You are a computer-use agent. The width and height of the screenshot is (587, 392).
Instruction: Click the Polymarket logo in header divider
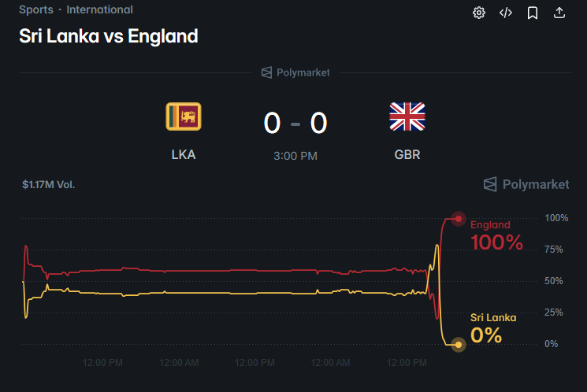295,72
